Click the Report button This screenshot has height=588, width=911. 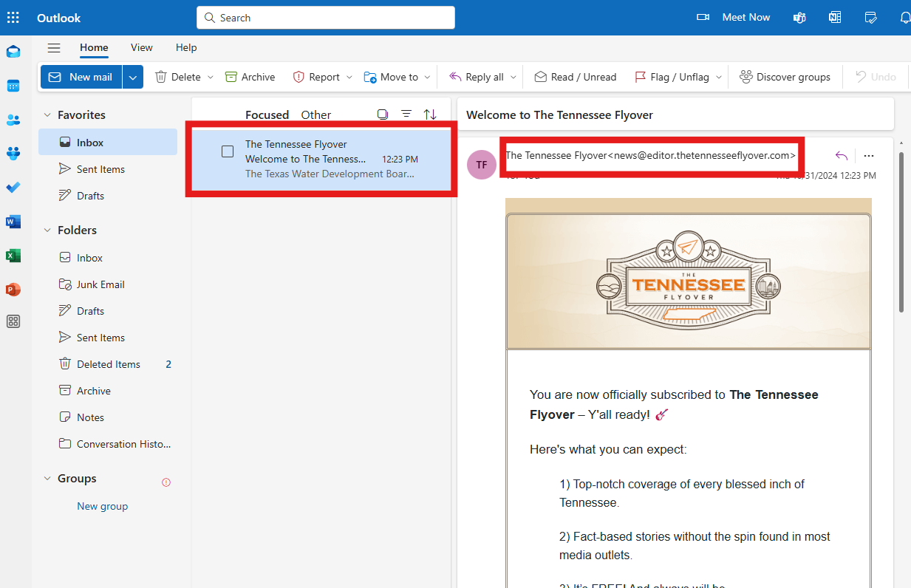[316, 77]
